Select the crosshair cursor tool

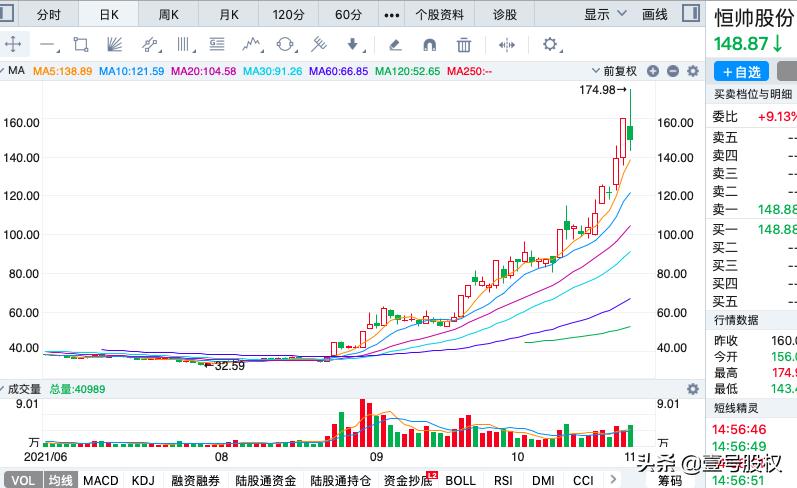click(13, 44)
